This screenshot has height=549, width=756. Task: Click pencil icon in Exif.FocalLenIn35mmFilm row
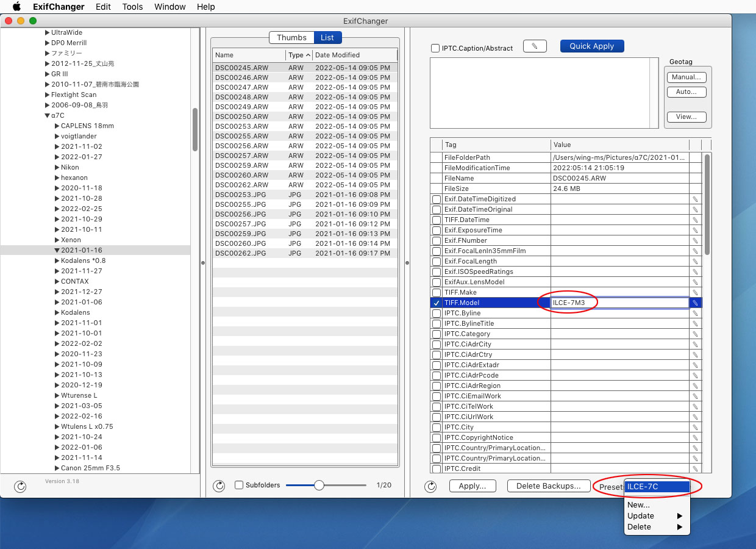[695, 251]
